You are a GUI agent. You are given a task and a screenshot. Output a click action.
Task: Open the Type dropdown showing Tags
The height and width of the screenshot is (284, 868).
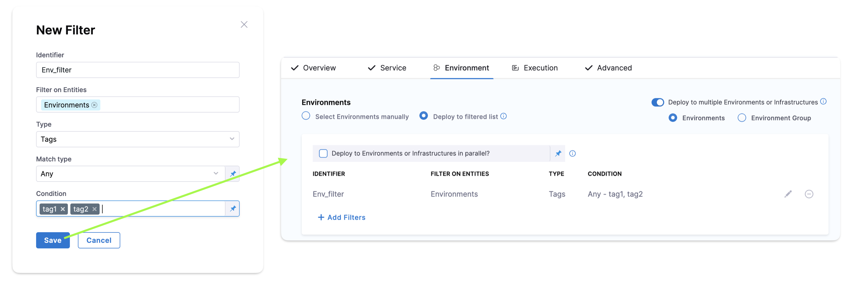pyautogui.click(x=138, y=139)
